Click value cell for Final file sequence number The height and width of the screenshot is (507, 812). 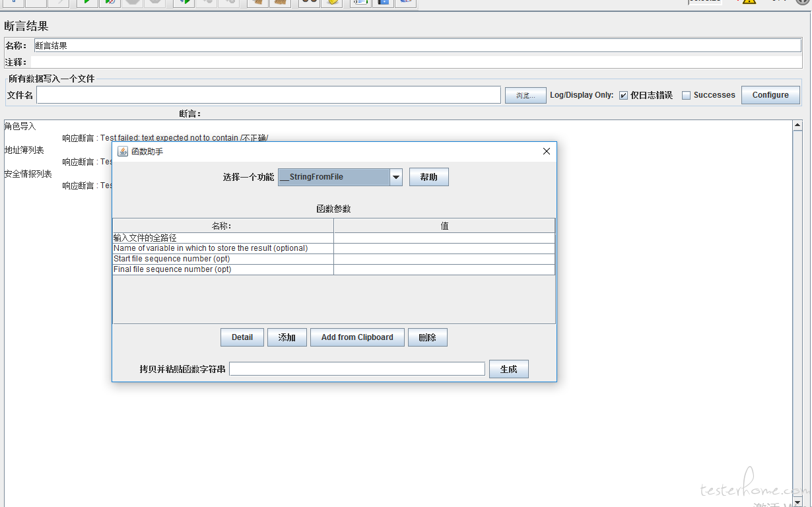pos(444,269)
